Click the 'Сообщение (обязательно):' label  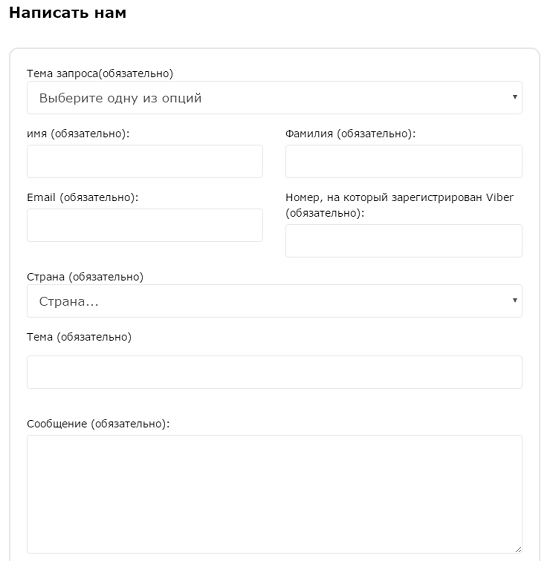click(x=98, y=424)
